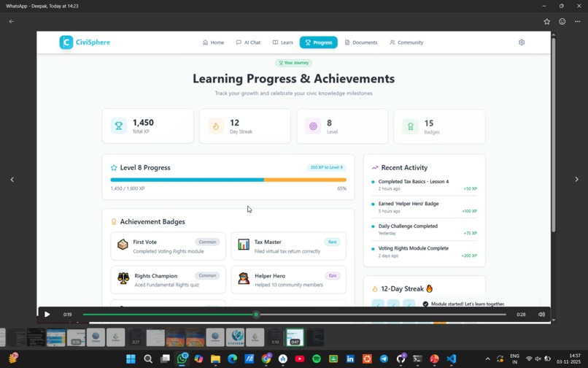Click the 0:28 video duration label
This screenshot has width=588, height=368.
point(521,314)
